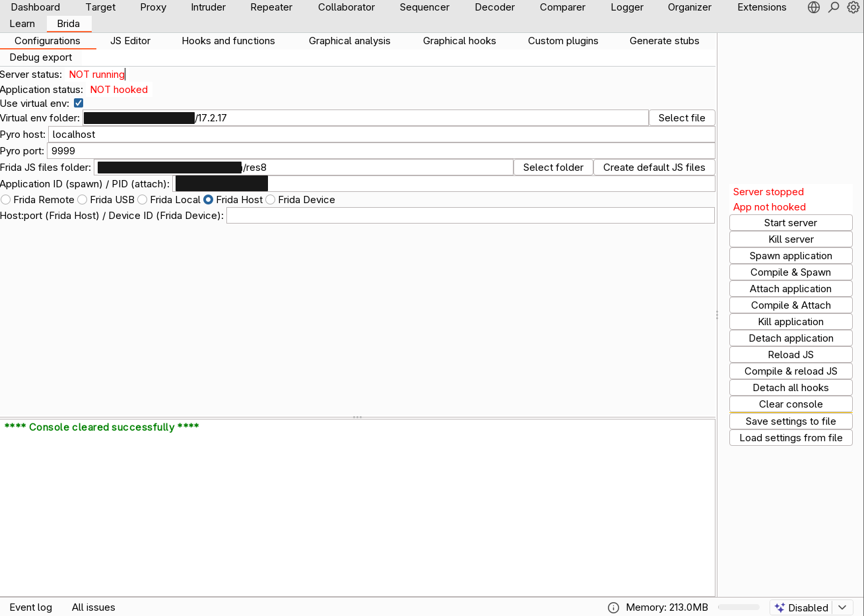The width and height of the screenshot is (864, 616).
Task: Open the JS Editor sub-tab
Action: [130, 41]
